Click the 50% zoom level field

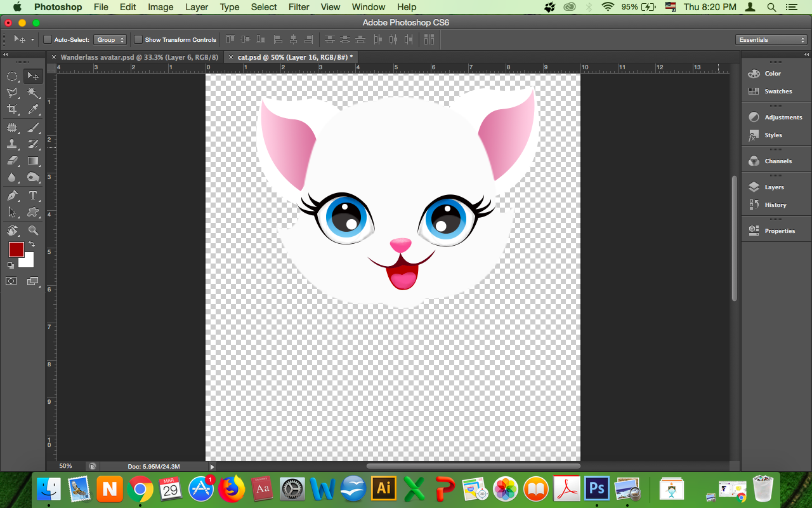[x=66, y=466]
